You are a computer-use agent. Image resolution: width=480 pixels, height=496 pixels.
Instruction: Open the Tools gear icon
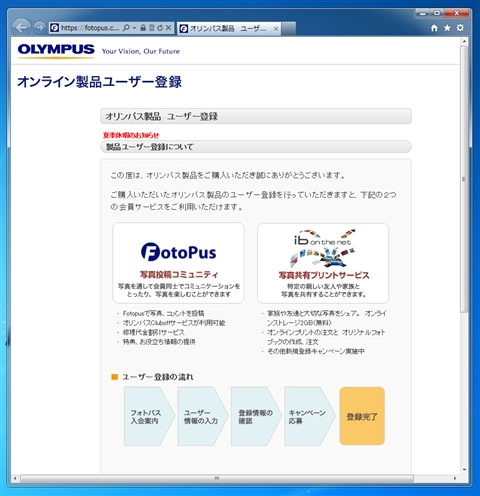click(x=460, y=28)
